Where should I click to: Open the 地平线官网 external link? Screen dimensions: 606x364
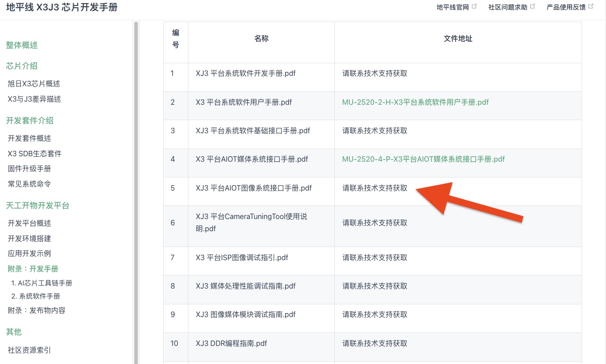tap(452, 7)
